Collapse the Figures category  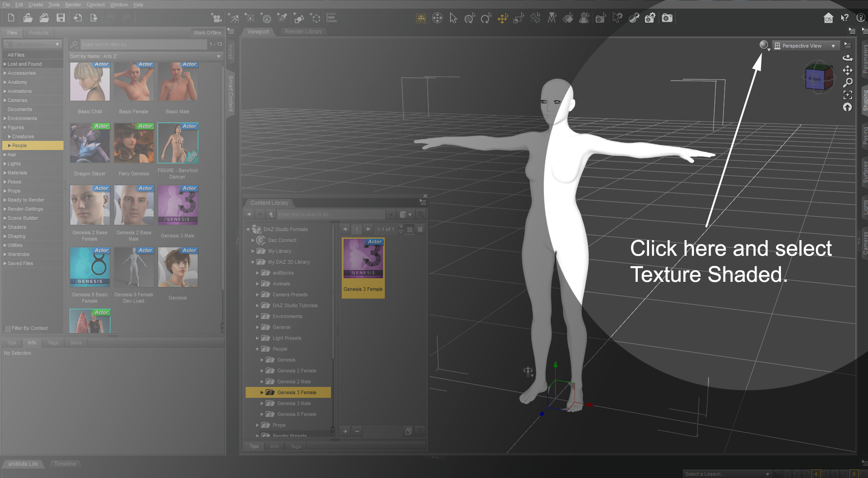(x=5, y=127)
